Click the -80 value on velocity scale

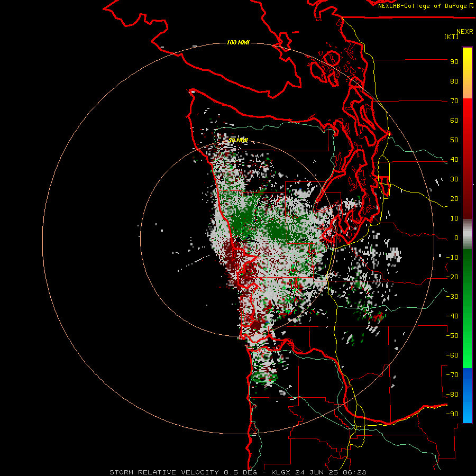pos(452,395)
